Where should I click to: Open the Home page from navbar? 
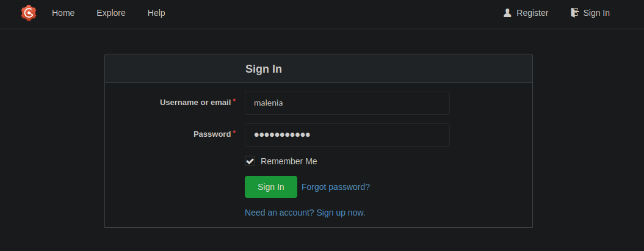[x=63, y=13]
